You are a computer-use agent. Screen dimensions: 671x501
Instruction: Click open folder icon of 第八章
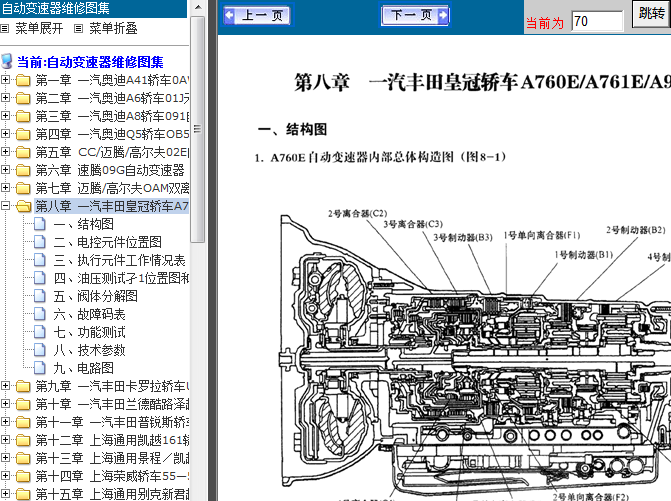[x=24, y=206]
